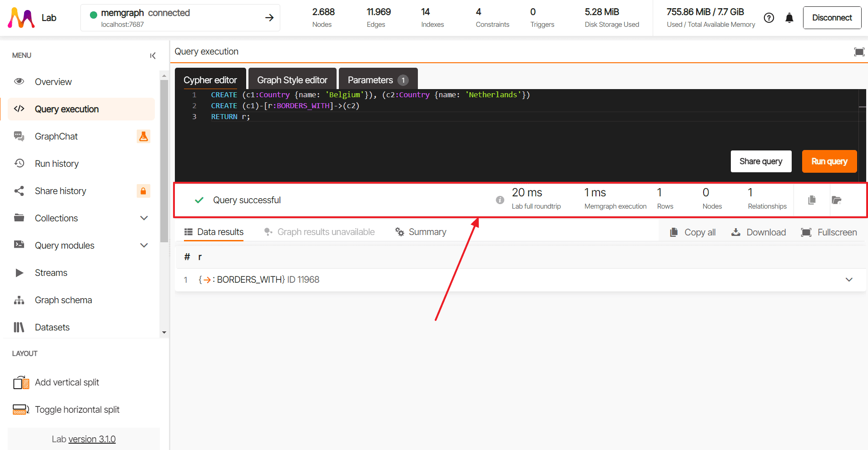Open Query execution in the sidebar

click(81, 109)
